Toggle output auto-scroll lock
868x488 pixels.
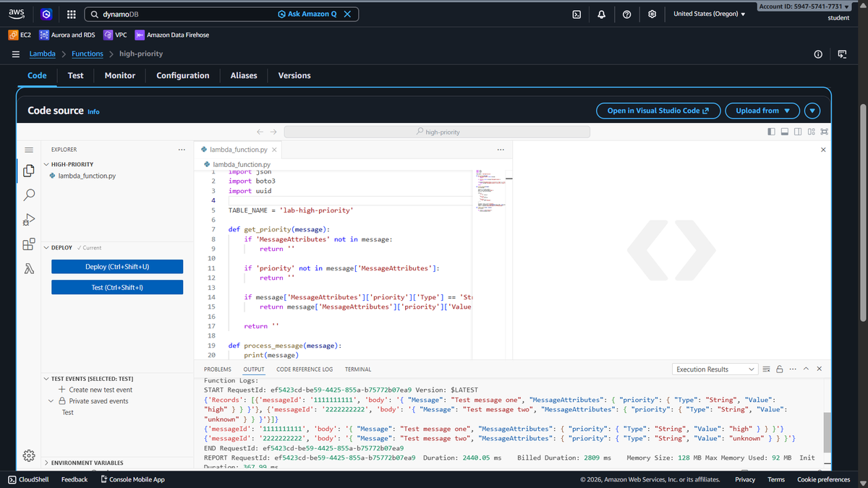coord(780,369)
